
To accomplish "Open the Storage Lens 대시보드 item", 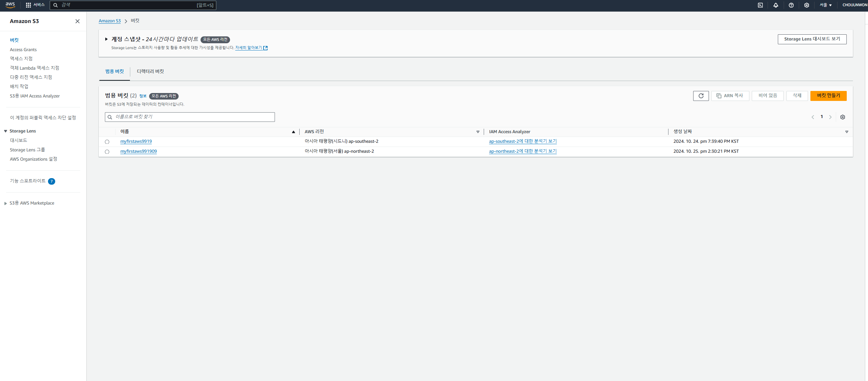I will tap(19, 140).
